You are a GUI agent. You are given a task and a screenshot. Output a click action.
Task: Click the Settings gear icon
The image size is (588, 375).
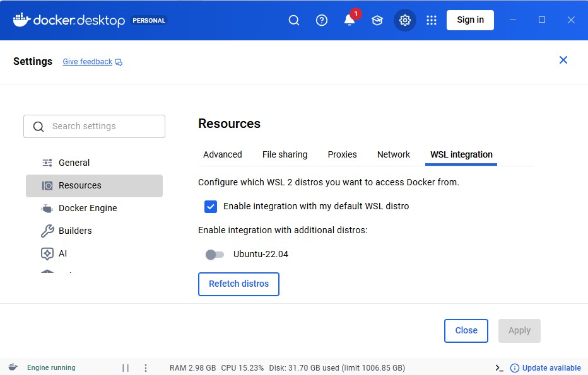[404, 20]
